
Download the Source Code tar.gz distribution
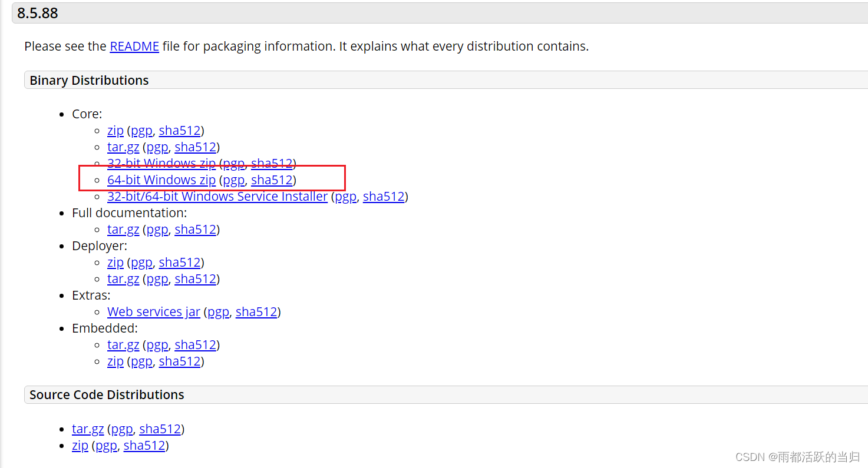[x=88, y=429]
